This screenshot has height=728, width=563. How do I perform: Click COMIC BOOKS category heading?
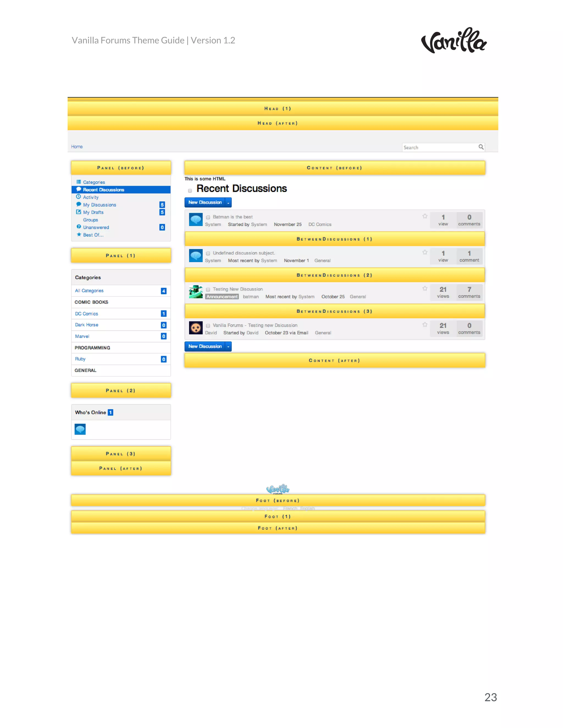click(x=91, y=302)
